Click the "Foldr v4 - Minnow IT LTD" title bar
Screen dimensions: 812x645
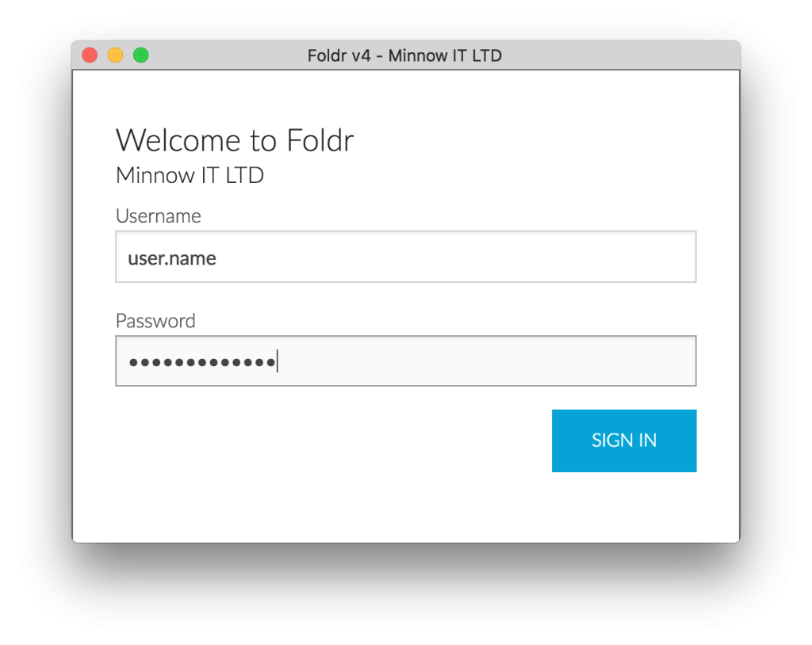tap(405, 55)
